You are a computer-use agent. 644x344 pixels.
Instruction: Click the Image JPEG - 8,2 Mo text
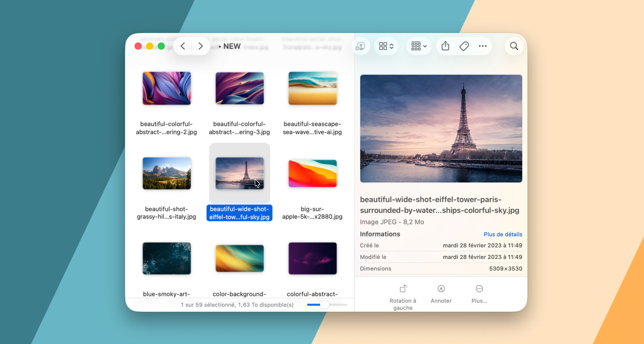pyautogui.click(x=392, y=222)
